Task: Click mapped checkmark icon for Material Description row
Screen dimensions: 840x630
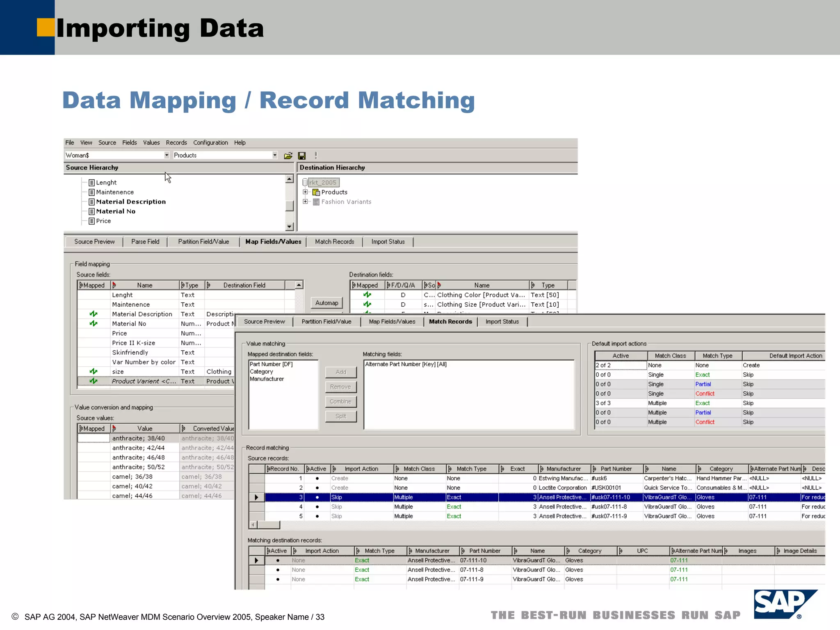Action: pos(94,314)
